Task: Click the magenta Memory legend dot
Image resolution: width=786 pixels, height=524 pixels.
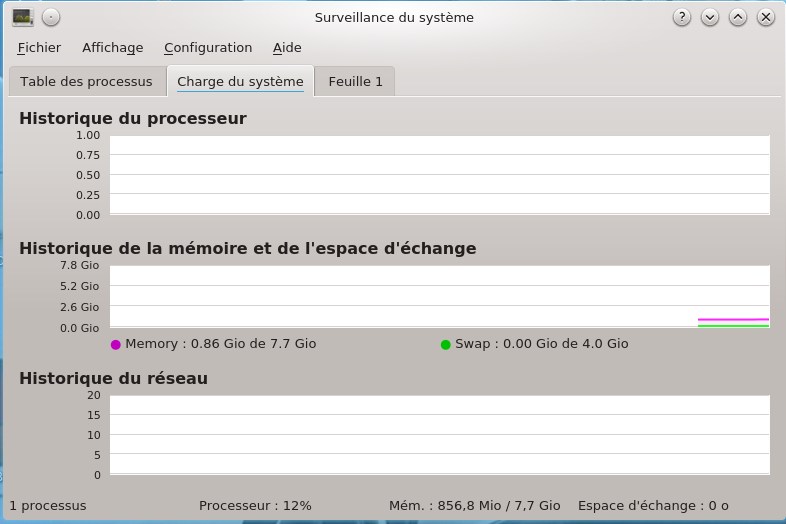Action: [115, 344]
